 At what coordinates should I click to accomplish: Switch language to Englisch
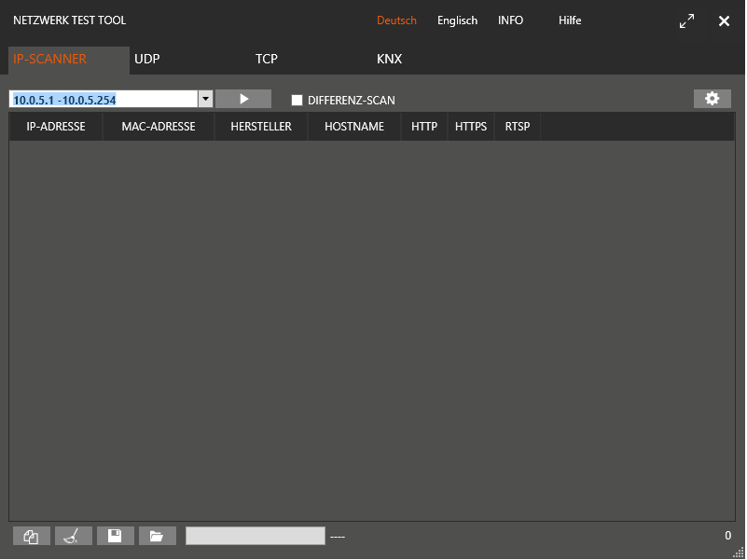pyautogui.click(x=457, y=20)
